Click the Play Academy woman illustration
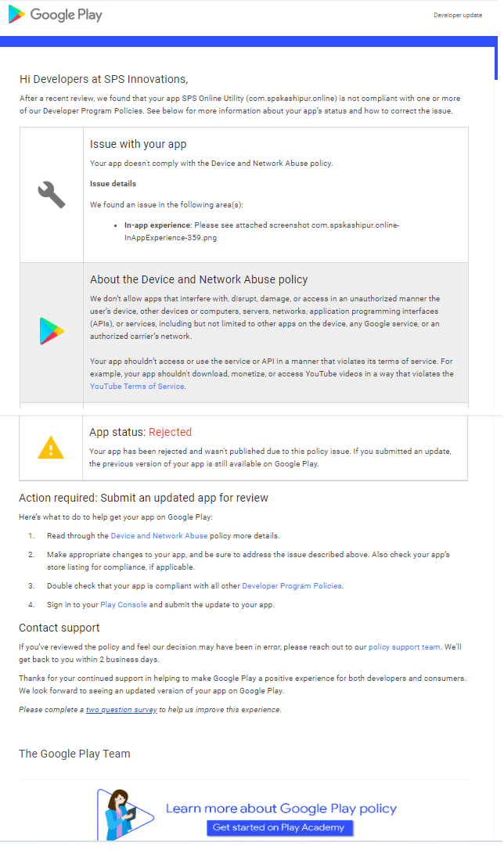This screenshot has width=504, height=864. pos(125,815)
